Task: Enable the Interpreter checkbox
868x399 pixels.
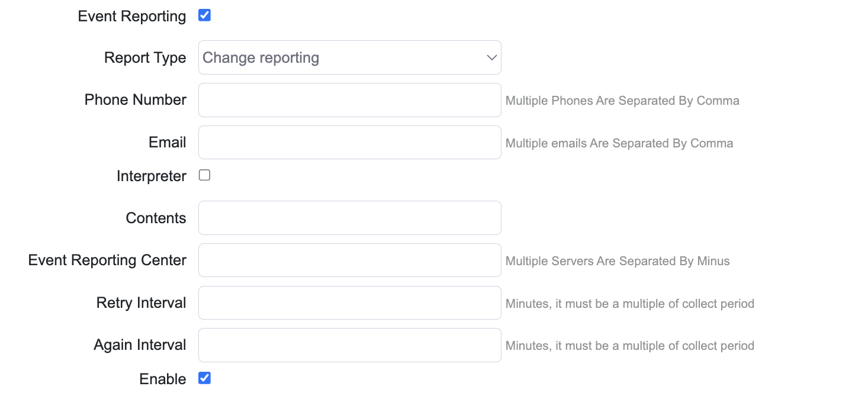Action: click(204, 175)
